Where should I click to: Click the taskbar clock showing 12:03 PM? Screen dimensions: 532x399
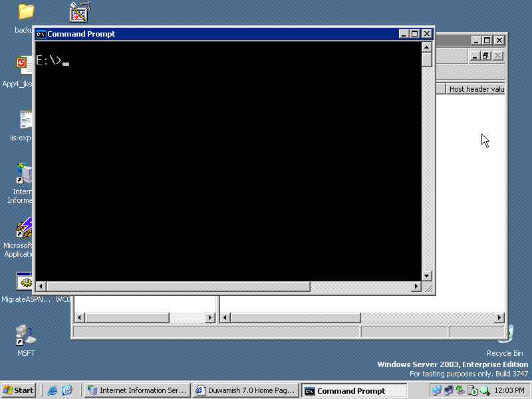[x=509, y=390]
